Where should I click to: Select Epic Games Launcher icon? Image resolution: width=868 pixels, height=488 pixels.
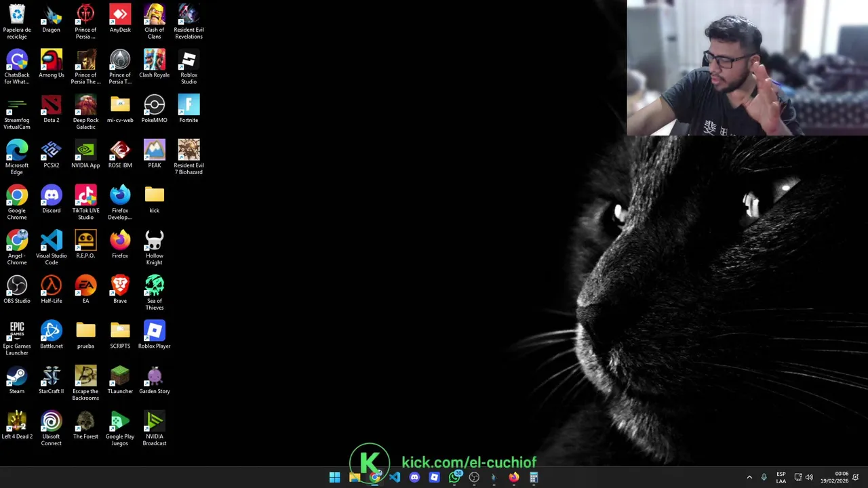coord(17,338)
